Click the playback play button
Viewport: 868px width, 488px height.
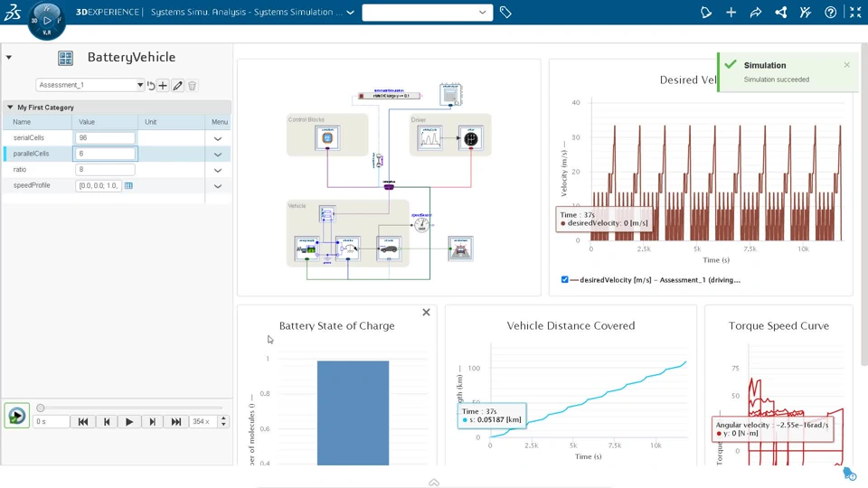coord(129,422)
